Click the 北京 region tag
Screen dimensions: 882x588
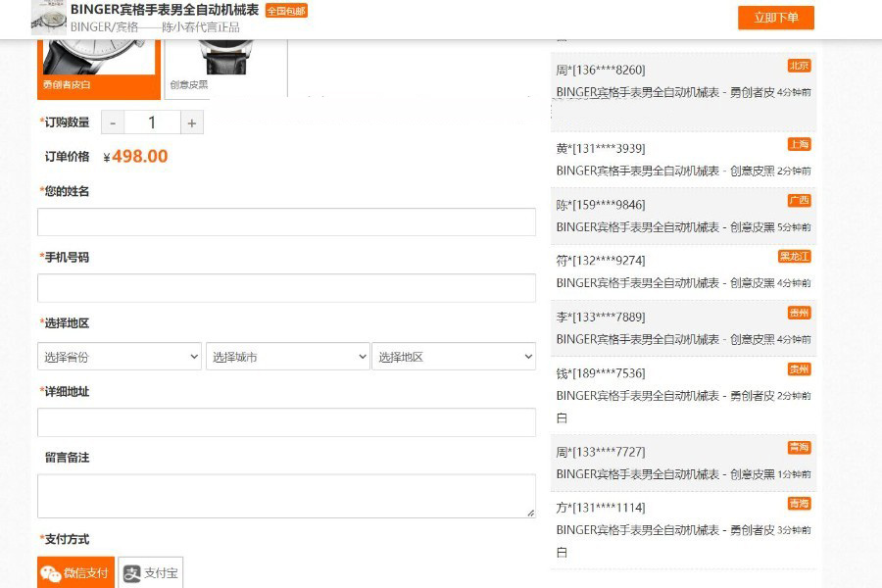pyautogui.click(x=799, y=66)
